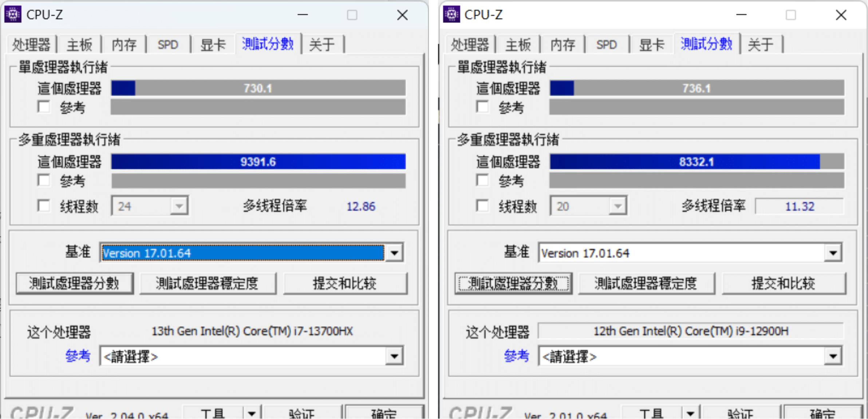Screen dimensions: 868x419
Task: Click the CPU-Z icon in the right window title bar
Action: (452, 15)
